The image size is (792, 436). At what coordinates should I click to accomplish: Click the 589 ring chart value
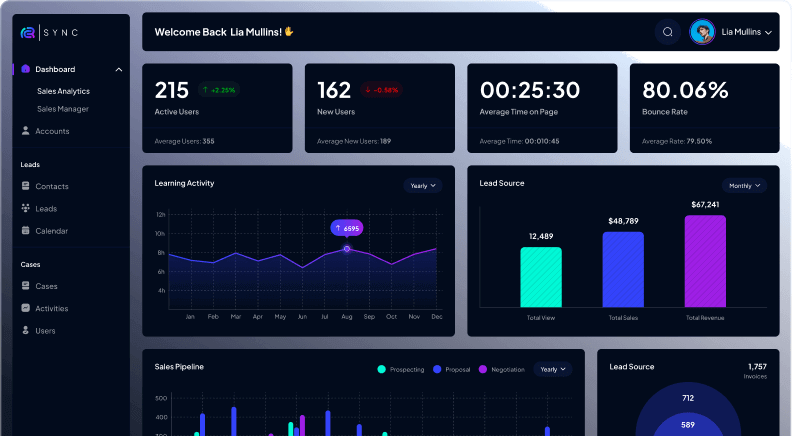(x=688, y=425)
